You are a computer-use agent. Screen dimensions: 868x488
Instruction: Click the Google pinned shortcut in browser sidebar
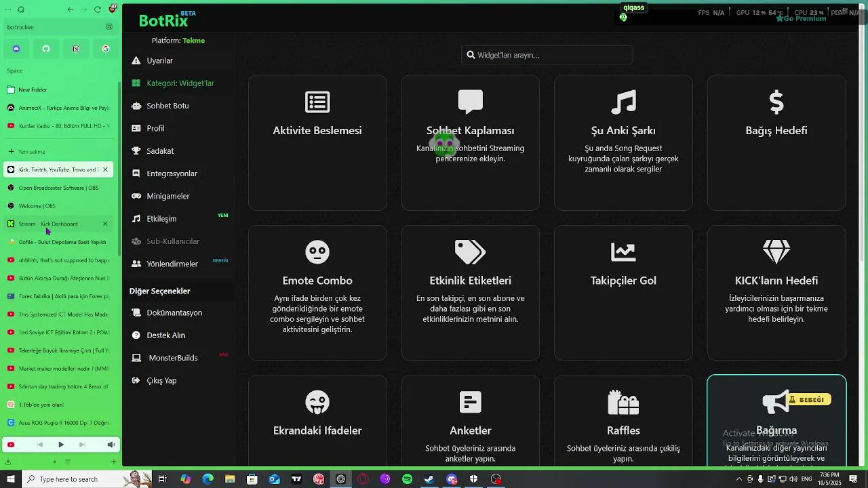coord(106,49)
